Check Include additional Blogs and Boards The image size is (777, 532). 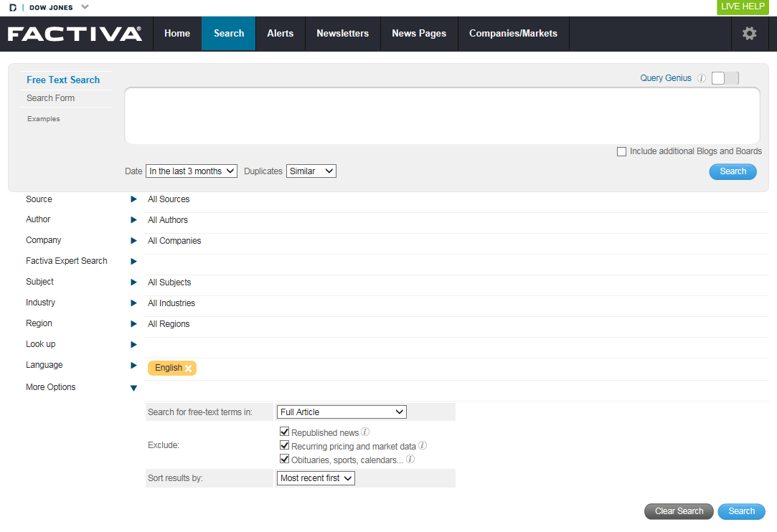(x=621, y=151)
